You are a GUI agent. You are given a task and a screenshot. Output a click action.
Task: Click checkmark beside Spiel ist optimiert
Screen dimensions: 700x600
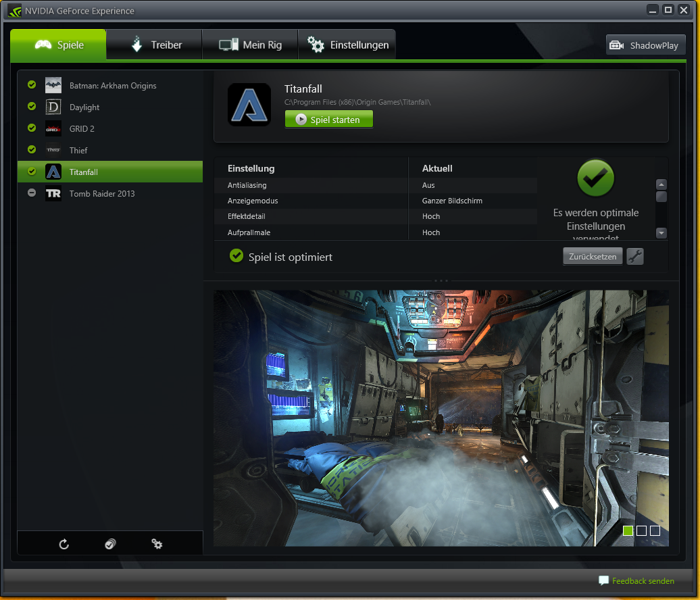[x=236, y=256]
